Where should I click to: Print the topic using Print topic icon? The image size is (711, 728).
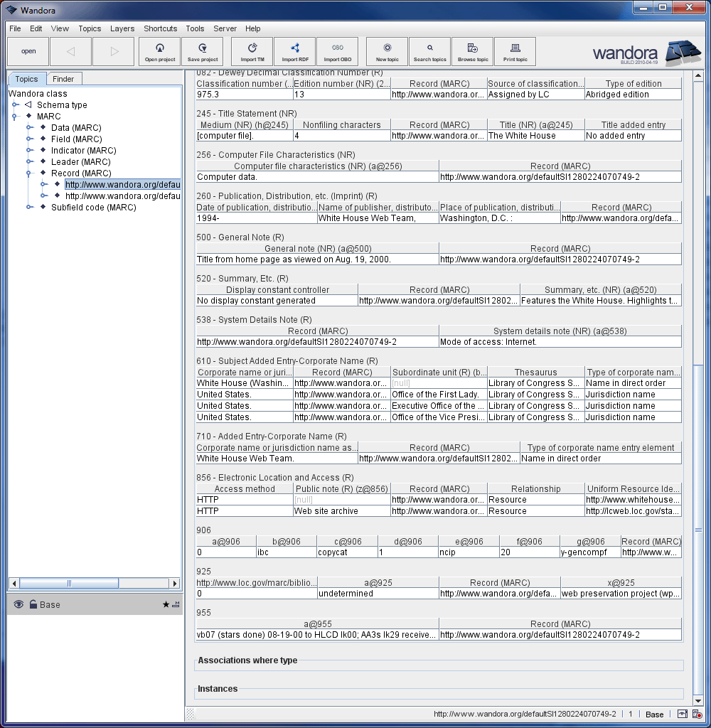515,51
